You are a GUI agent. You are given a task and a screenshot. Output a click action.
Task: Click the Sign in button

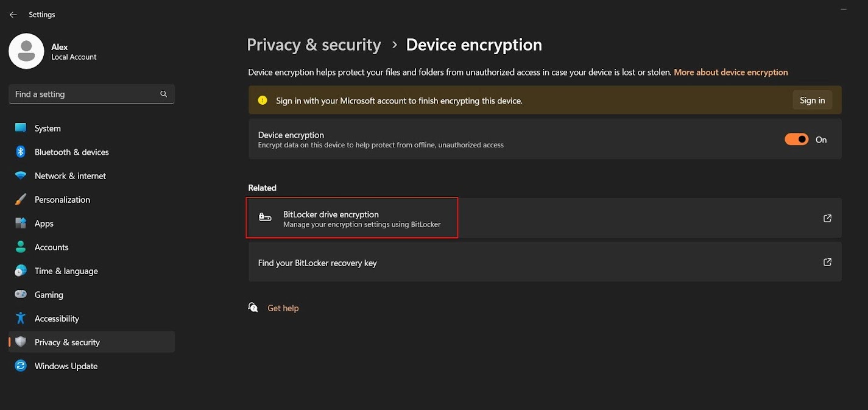pos(812,101)
